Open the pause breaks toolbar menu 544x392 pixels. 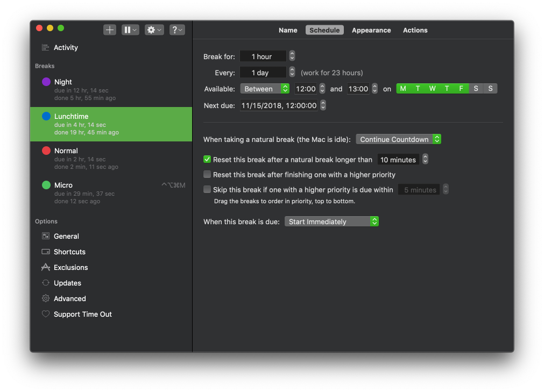pyautogui.click(x=130, y=30)
